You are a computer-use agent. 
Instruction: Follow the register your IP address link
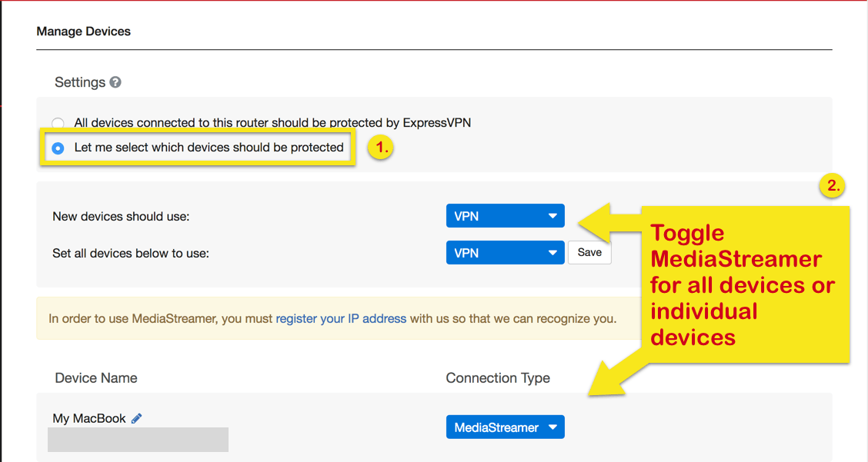pyautogui.click(x=341, y=319)
